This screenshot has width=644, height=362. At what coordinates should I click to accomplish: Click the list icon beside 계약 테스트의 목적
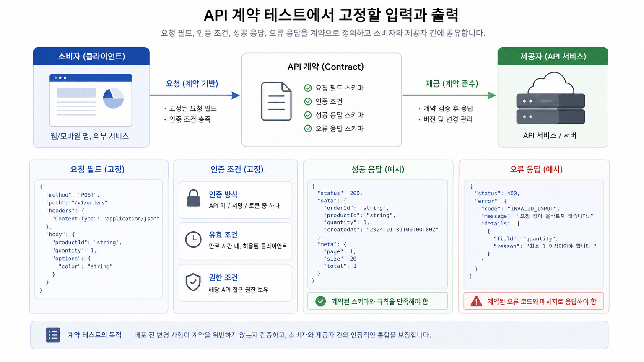point(53,335)
